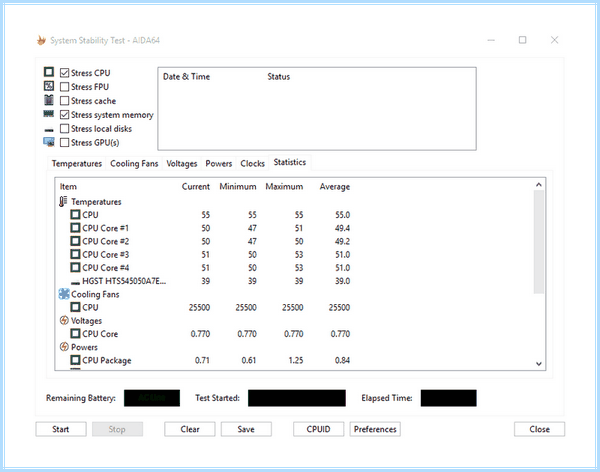
Task: Click the CPU chip icon beside Stress CPU
Action: [x=49, y=72]
